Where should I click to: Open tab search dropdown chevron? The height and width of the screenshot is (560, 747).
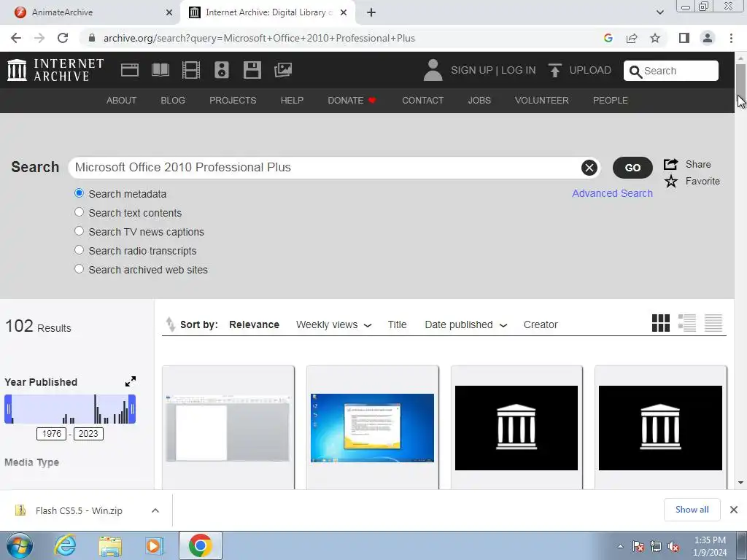click(659, 12)
